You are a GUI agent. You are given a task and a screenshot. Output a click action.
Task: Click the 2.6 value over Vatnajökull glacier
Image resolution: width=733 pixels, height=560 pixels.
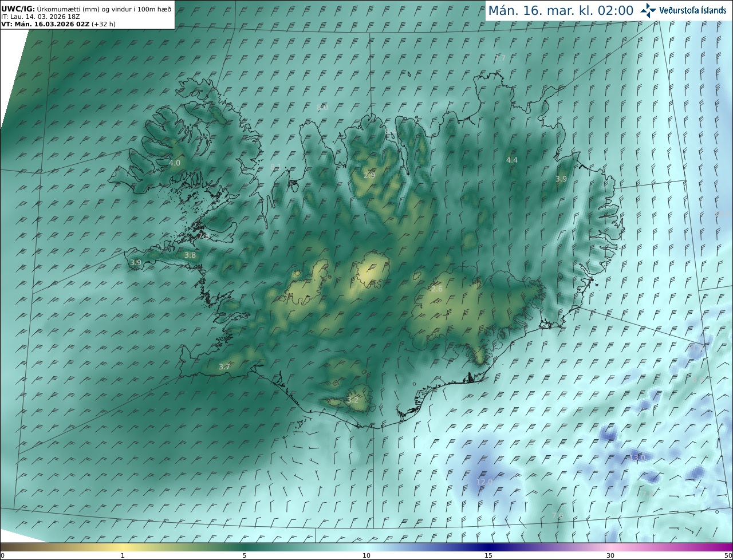(437, 289)
